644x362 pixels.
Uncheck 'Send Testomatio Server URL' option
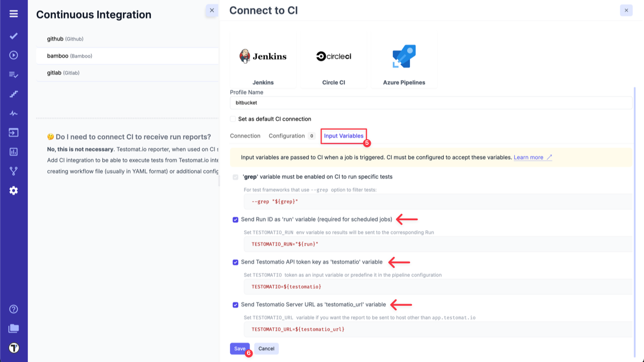point(235,305)
